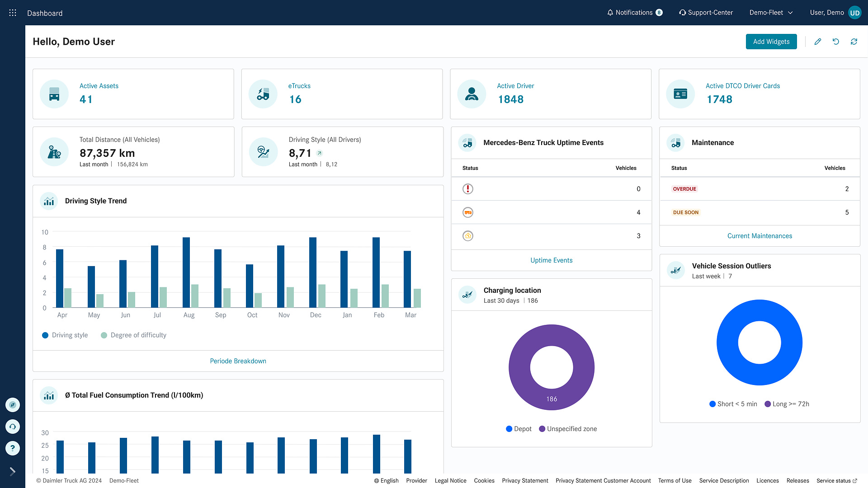The height and width of the screenshot is (488, 868).
Task: Click the eTrucks value 16
Action: click(295, 99)
